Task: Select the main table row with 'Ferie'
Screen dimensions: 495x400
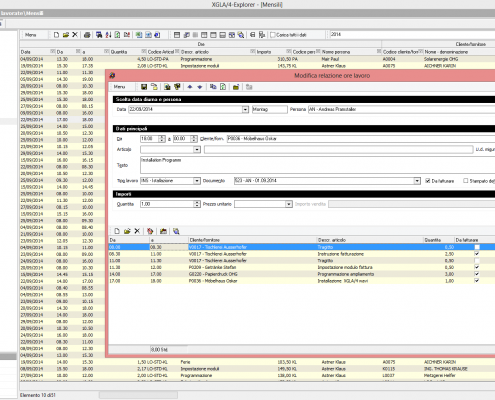Action: [257, 362]
